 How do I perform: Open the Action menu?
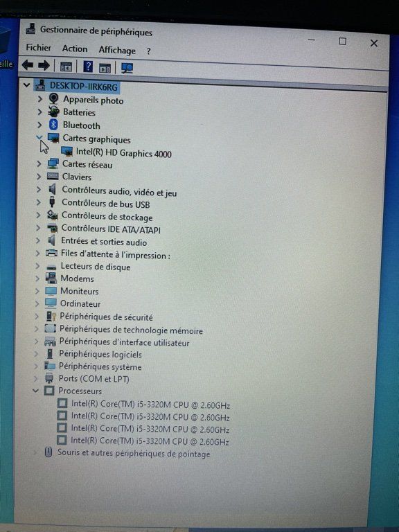coord(75,49)
